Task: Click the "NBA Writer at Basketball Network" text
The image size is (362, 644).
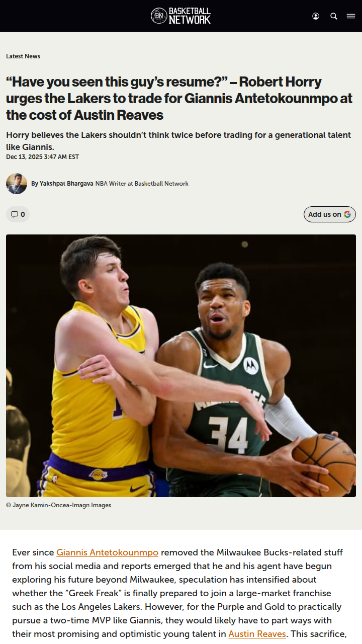Action: tap(142, 184)
